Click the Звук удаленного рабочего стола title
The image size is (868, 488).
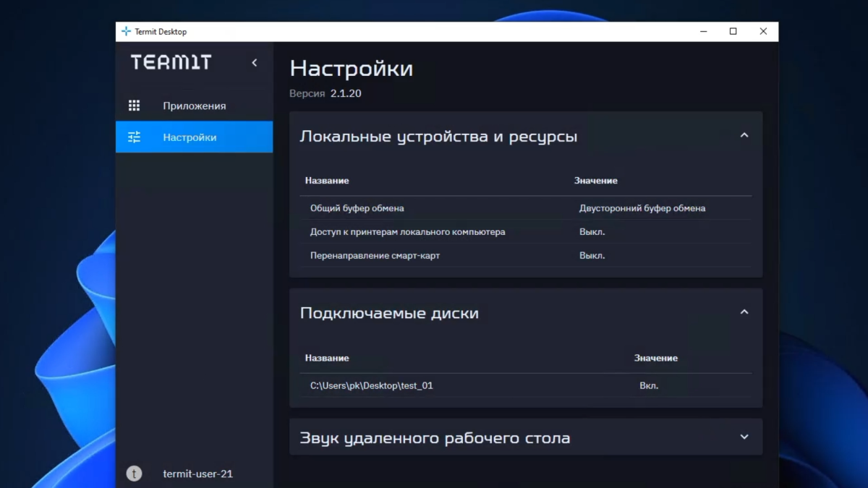click(435, 438)
